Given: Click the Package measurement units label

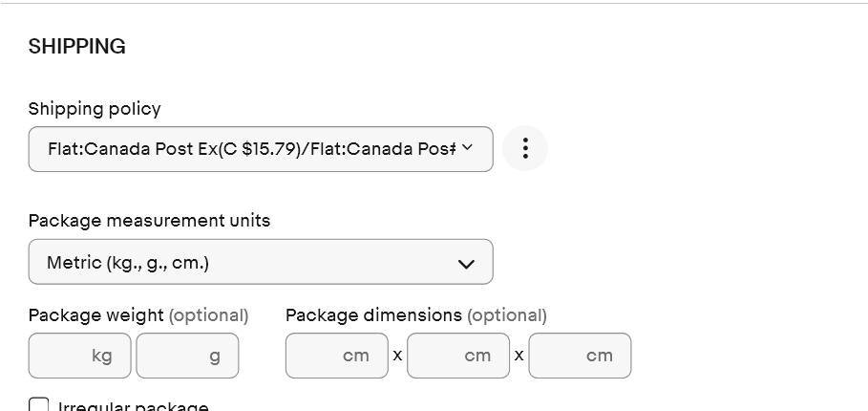Looking at the screenshot, I should (x=150, y=221).
